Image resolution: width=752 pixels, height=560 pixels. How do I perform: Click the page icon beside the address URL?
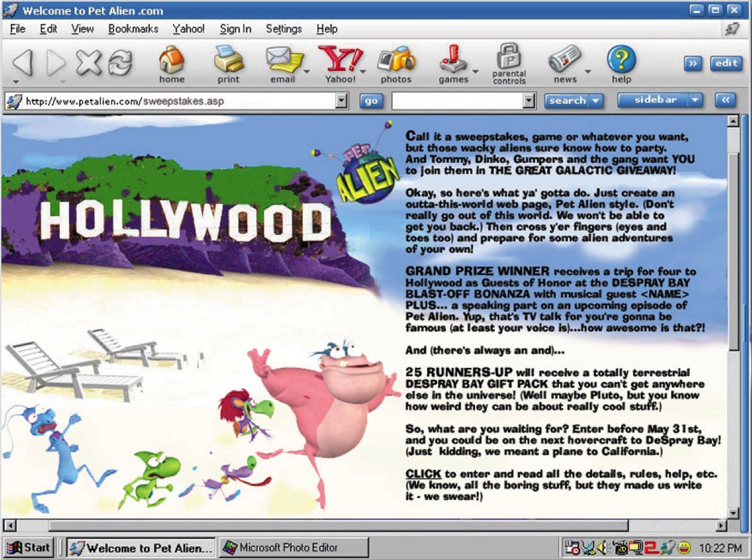[13, 101]
